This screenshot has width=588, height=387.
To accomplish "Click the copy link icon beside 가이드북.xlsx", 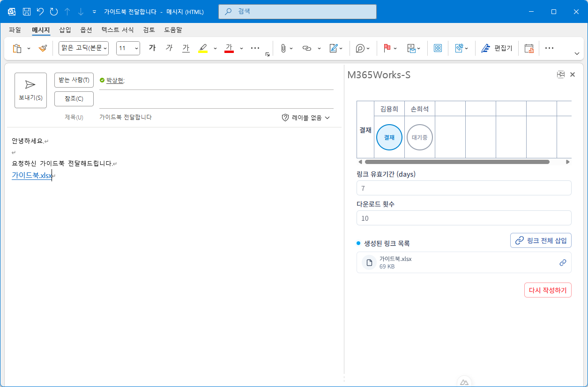I will click(x=563, y=263).
